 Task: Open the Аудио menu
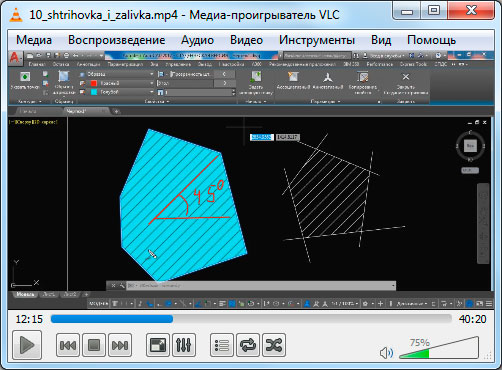coord(197,40)
